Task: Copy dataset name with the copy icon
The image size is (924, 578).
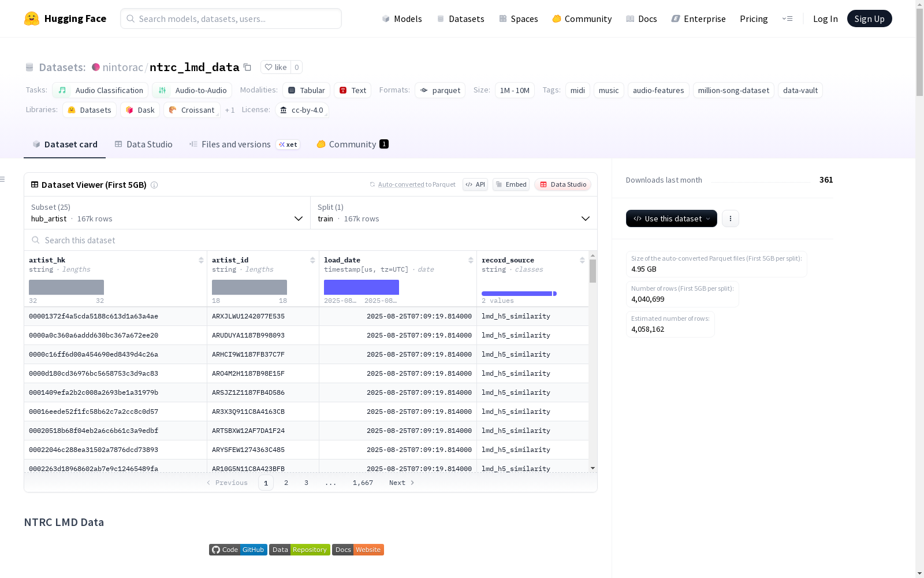Action: pyautogui.click(x=247, y=67)
